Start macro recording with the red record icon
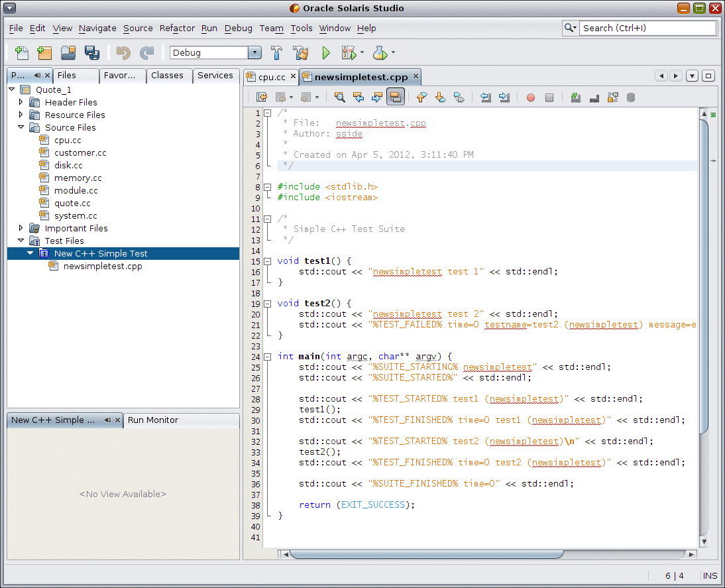725x588 pixels. [530, 97]
